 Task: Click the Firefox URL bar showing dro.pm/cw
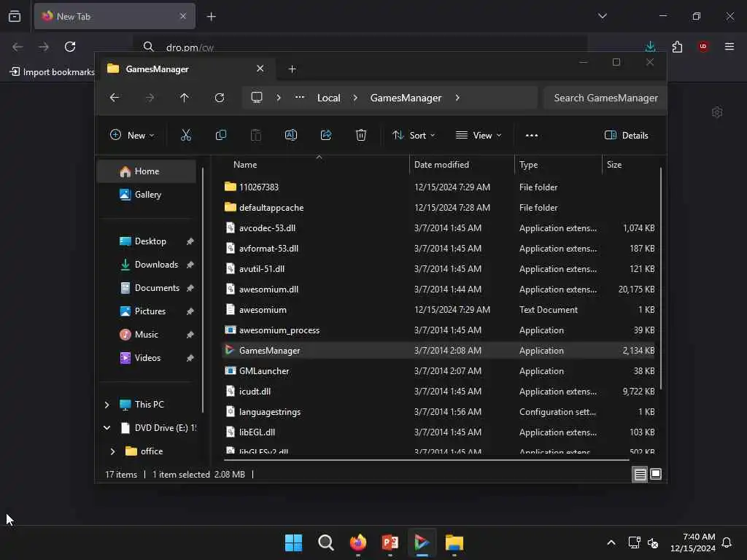coord(360,47)
